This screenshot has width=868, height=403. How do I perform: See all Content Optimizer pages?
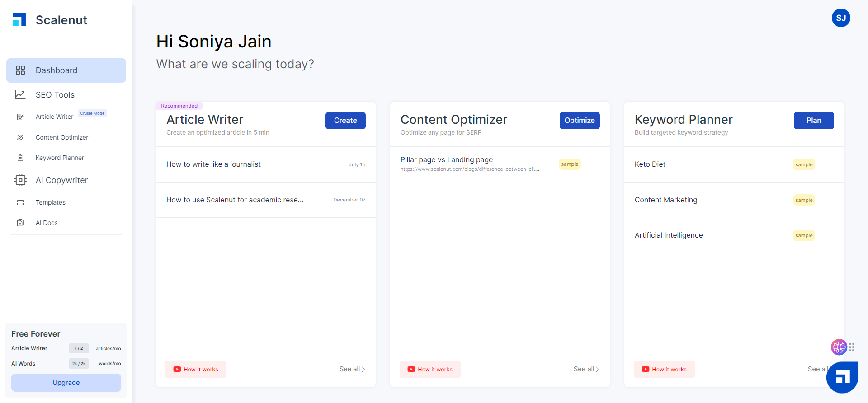(x=586, y=369)
